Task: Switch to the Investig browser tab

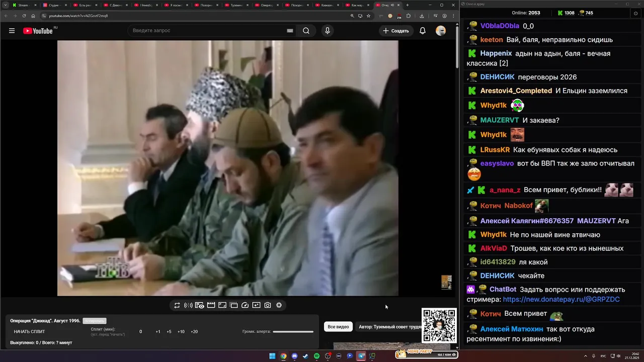Action: point(145,5)
